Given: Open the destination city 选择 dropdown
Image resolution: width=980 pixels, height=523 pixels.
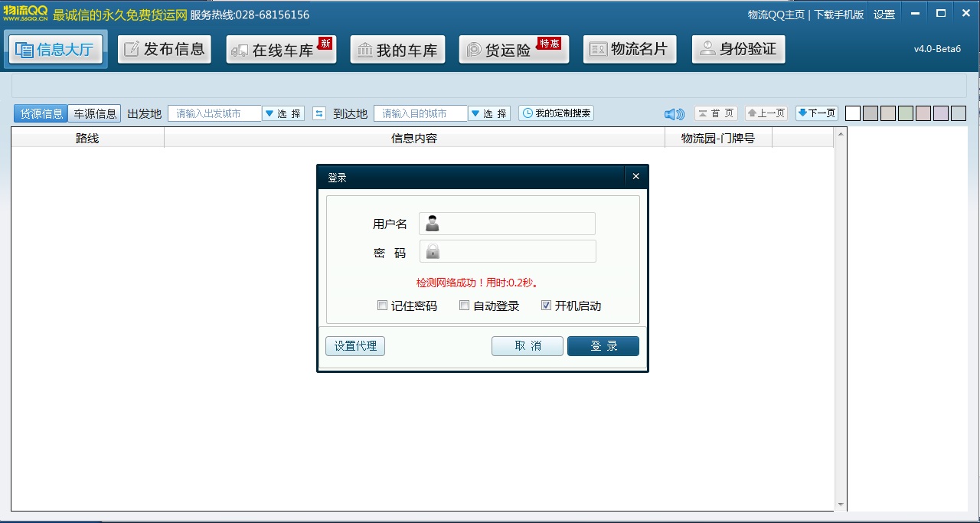Looking at the screenshot, I should click(491, 113).
